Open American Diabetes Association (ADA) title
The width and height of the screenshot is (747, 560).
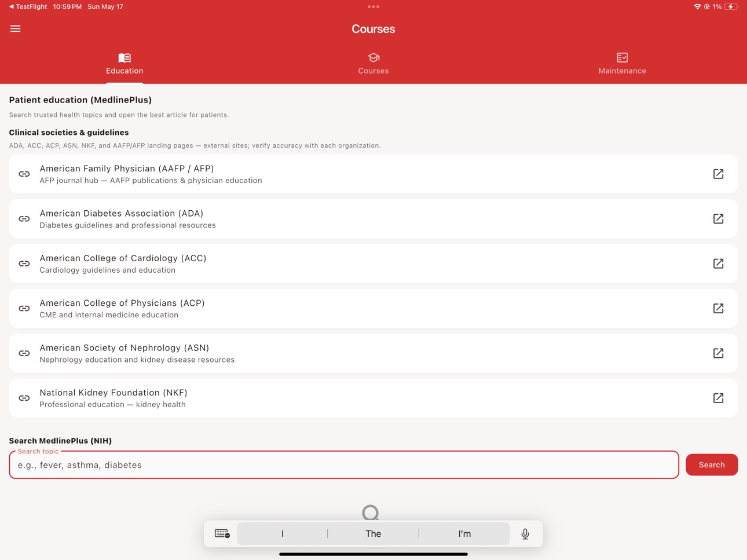pyautogui.click(x=122, y=214)
